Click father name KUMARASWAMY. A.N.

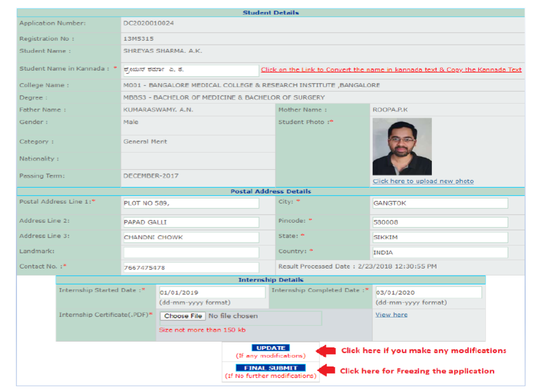pyautogui.click(x=158, y=109)
